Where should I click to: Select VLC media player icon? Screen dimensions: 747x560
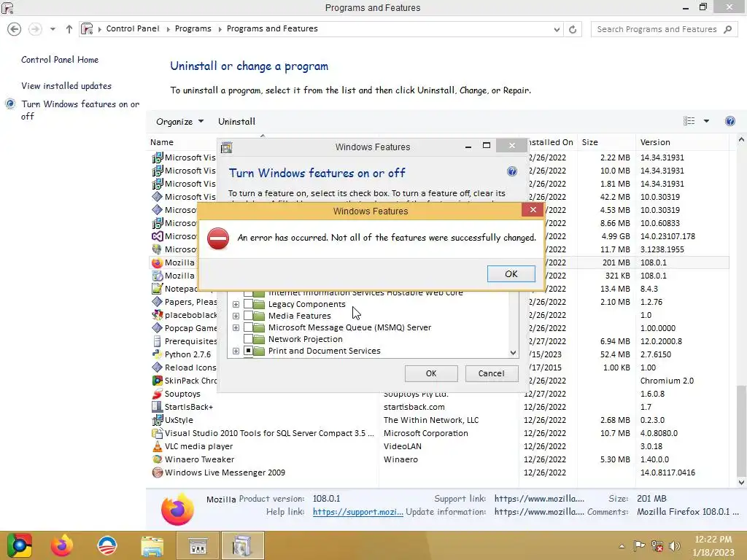point(158,446)
